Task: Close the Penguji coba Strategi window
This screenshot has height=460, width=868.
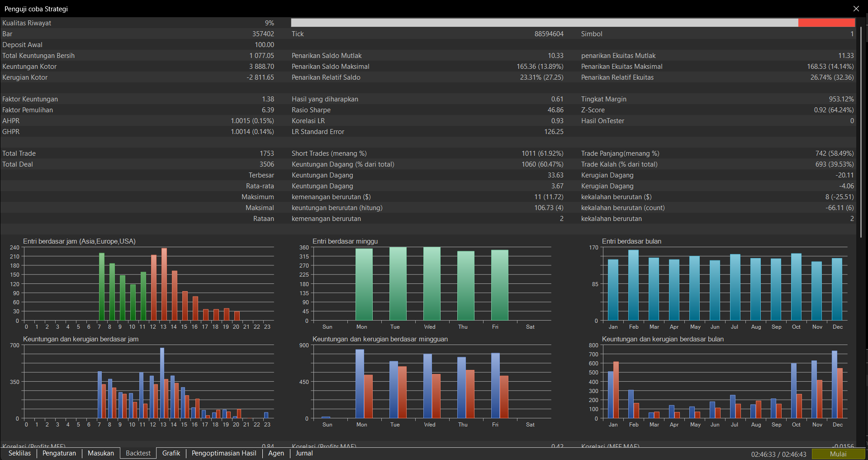Action: pyautogui.click(x=856, y=9)
